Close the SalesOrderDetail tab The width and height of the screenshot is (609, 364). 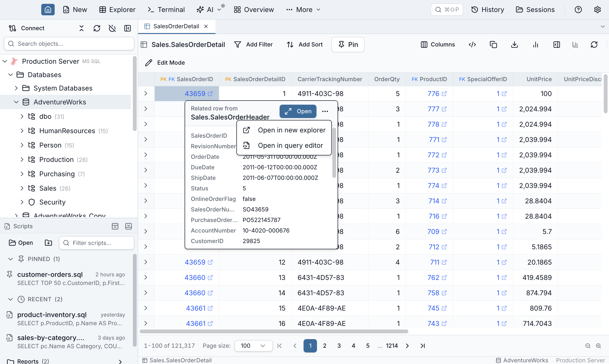pyautogui.click(x=206, y=26)
